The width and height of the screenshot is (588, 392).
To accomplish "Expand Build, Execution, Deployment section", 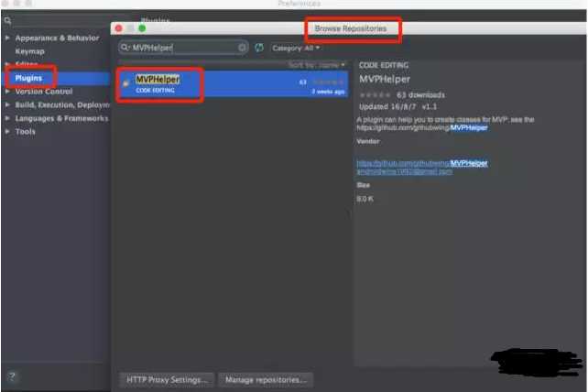I will point(7,104).
